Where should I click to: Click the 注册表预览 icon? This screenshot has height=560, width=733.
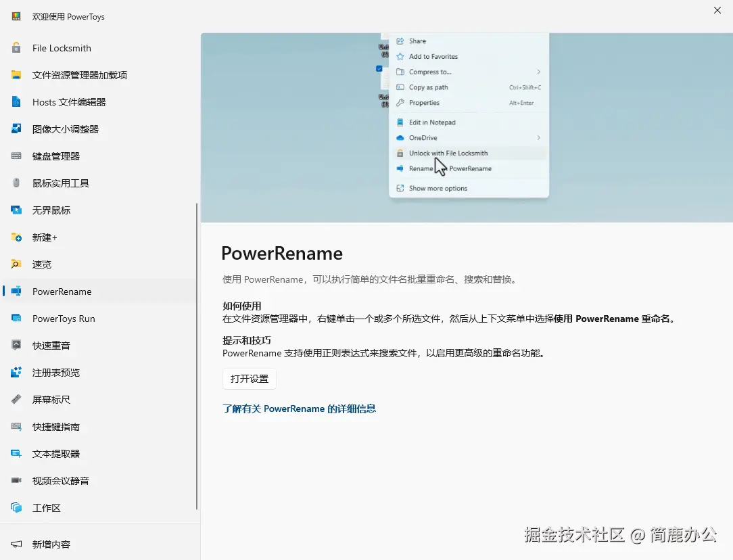(16, 372)
